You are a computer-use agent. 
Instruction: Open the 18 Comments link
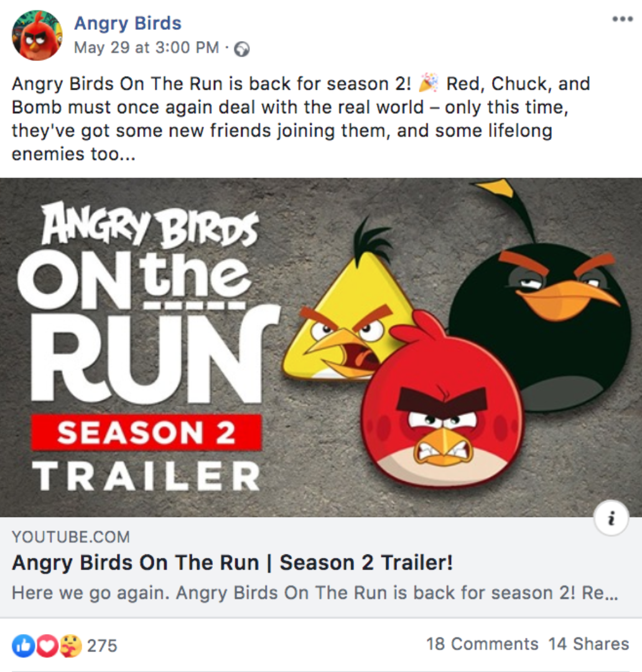(x=482, y=644)
